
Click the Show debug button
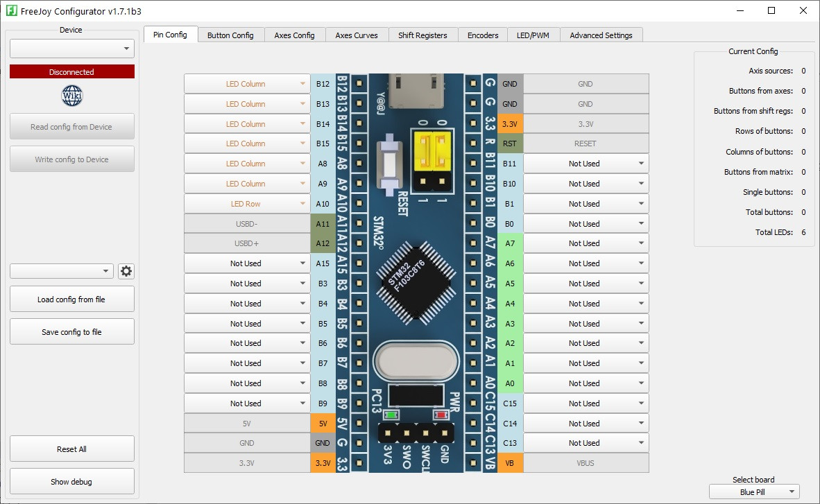(71, 482)
